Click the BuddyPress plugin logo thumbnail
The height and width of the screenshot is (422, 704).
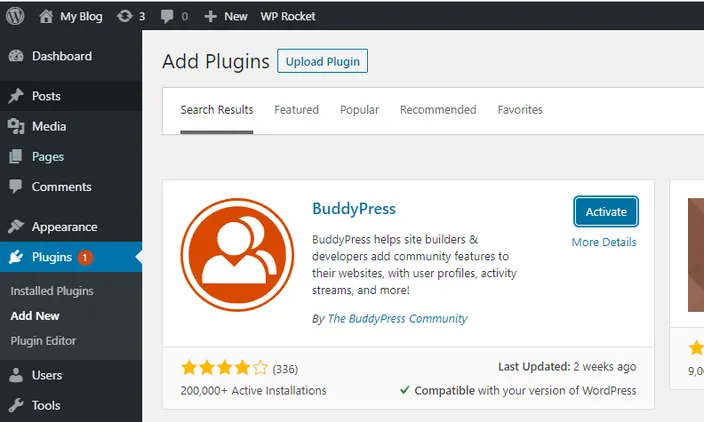(237, 255)
